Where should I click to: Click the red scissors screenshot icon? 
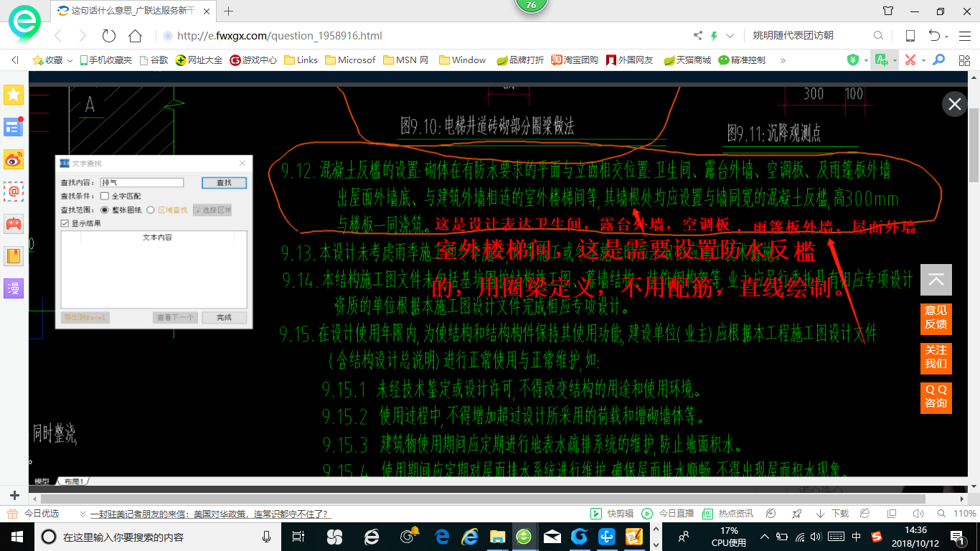(x=910, y=60)
